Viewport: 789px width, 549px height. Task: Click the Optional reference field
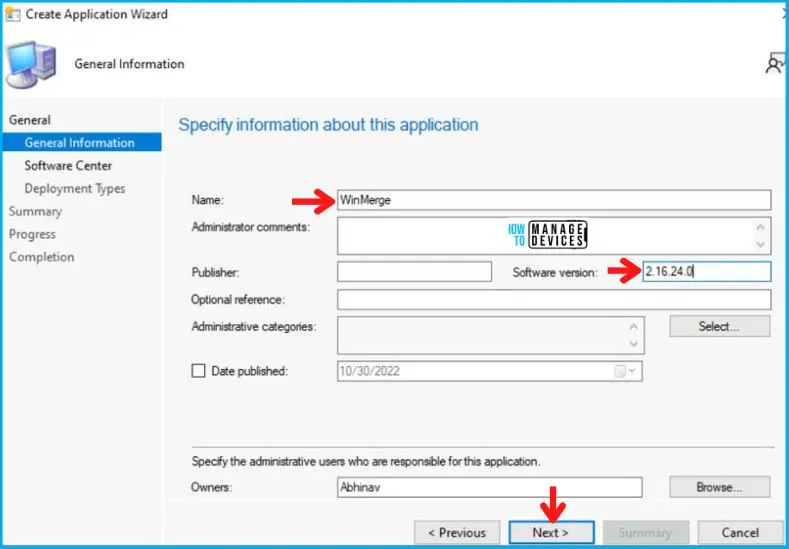[554, 299]
